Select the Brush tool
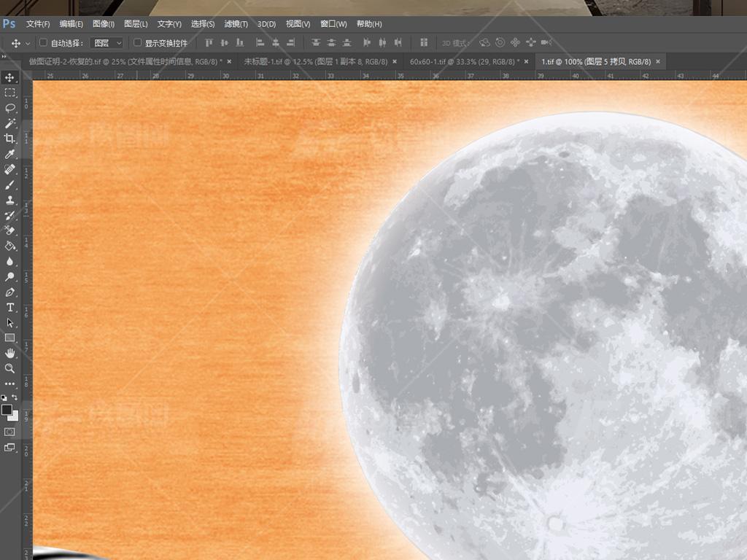The width and height of the screenshot is (747, 560). coord(9,184)
